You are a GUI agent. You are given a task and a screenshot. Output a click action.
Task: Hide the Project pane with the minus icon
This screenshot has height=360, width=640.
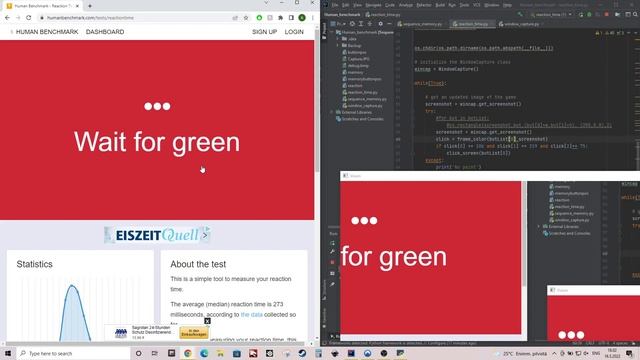[x=389, y=24]
